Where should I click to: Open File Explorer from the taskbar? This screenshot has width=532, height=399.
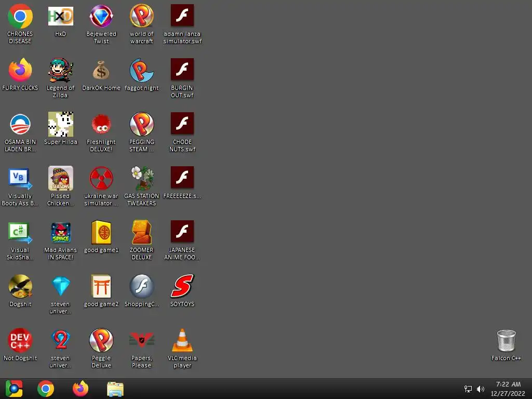pos(115,389)
